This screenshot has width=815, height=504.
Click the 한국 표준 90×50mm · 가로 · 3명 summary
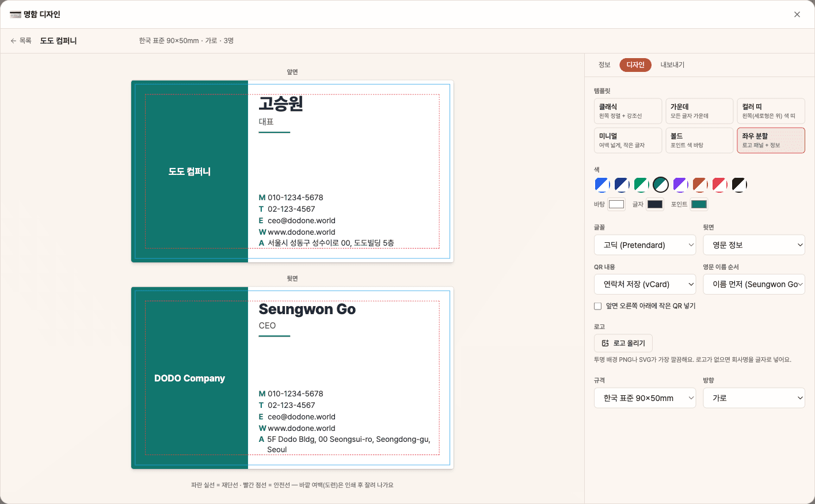click(x=186, y=41)
